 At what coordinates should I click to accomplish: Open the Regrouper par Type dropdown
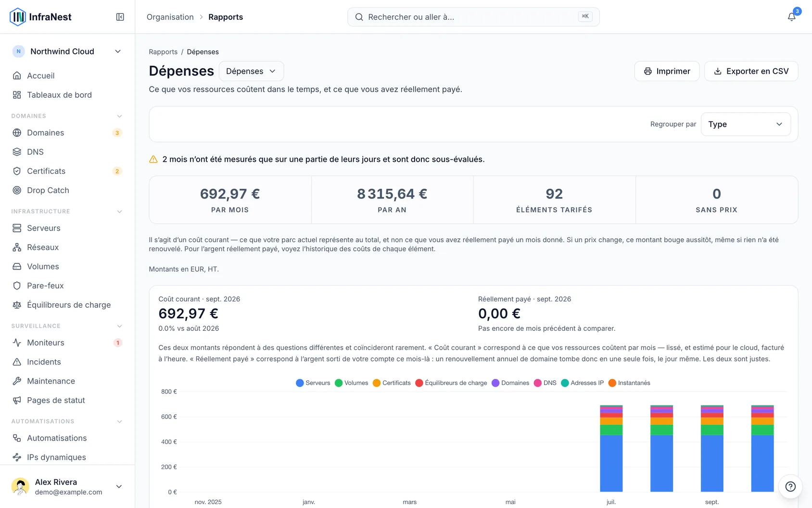point(746,124)
